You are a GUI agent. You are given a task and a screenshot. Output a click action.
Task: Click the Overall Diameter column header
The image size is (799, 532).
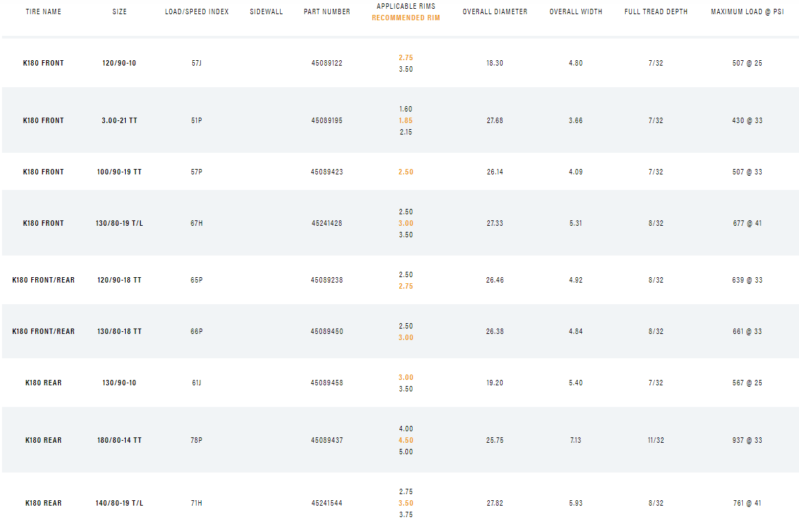click(495, 12)
